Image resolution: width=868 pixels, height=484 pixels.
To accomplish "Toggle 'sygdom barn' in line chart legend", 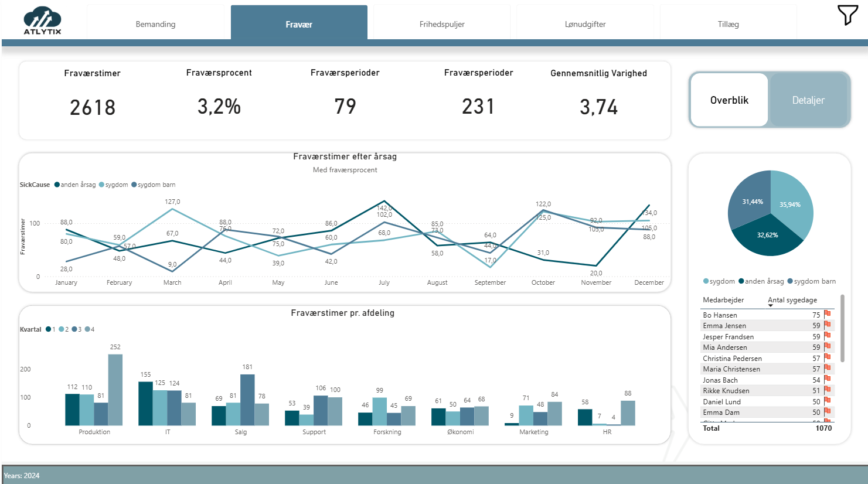I will pos(153,185).
